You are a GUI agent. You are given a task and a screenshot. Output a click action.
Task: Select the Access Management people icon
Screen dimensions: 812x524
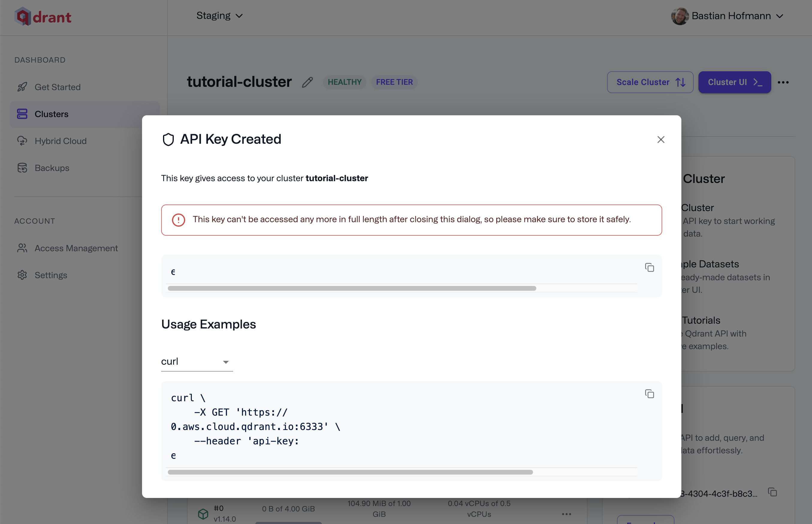[x=22, y=248]
